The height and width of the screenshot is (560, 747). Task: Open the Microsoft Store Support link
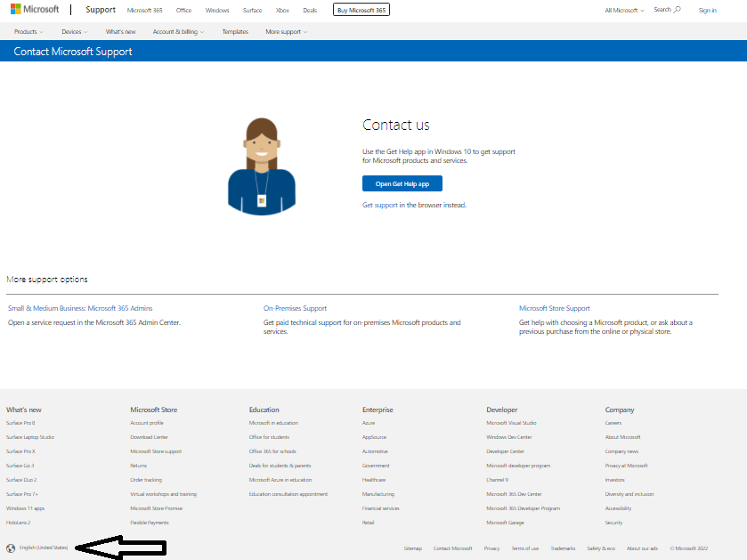[x=555, y=308]
